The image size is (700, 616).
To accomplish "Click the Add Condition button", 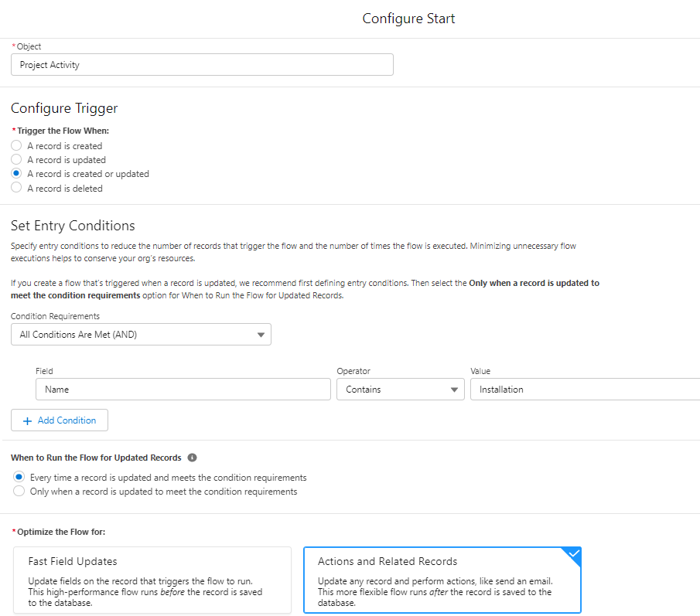I will 60,420.
